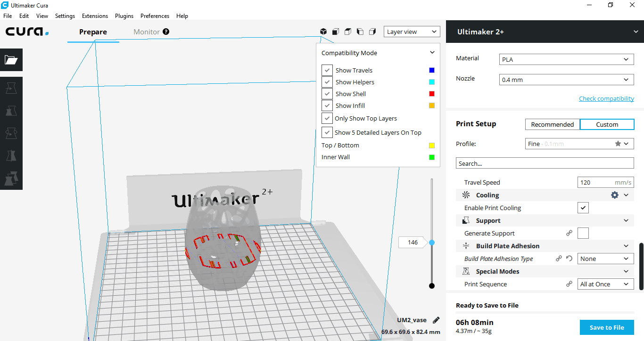
Task: Click link icon beside Build Plate Adhesion Type
Action: (x=559, y=259)
